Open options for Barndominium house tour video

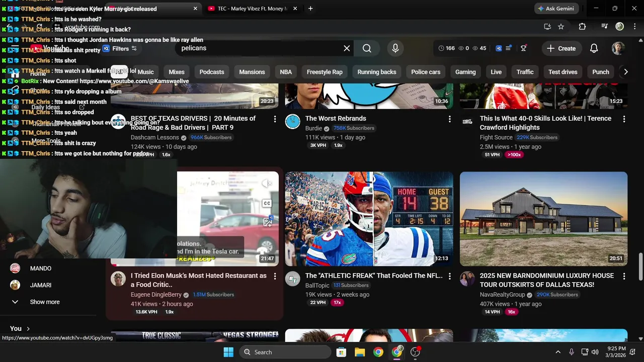(624, 277)
